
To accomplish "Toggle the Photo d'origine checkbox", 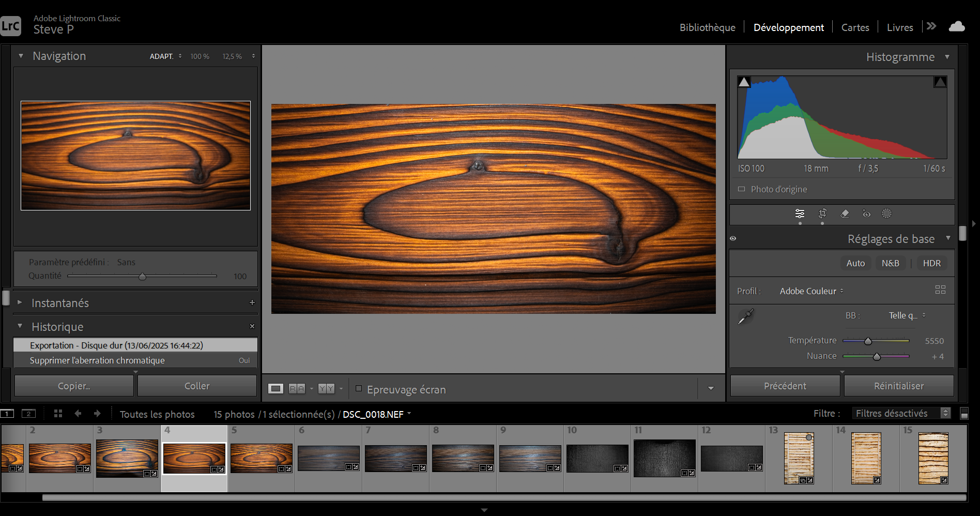I will [742, 189].
